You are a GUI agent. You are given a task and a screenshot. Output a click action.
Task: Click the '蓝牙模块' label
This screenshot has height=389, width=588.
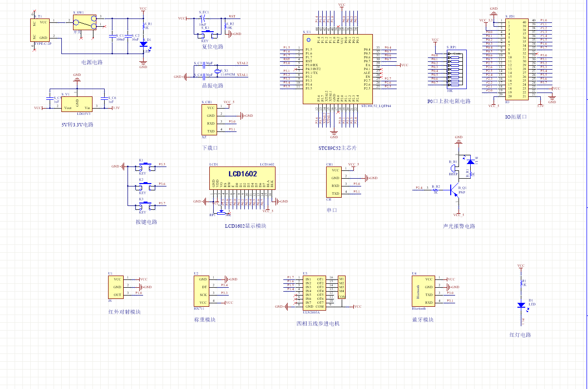point(423,320)
